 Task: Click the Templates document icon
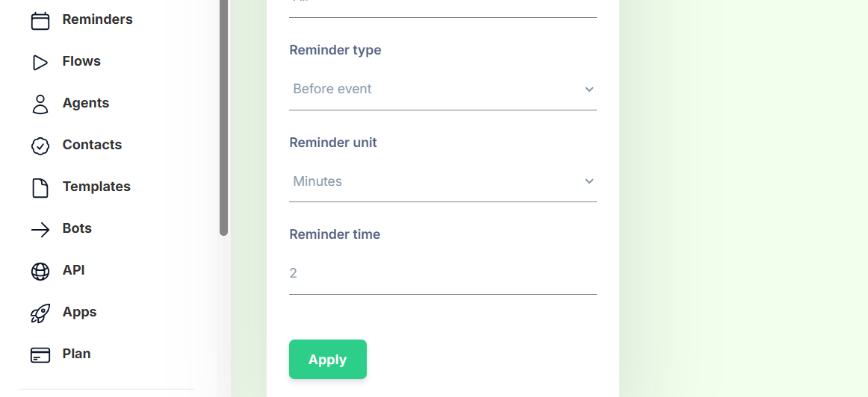tap(40, 187)
